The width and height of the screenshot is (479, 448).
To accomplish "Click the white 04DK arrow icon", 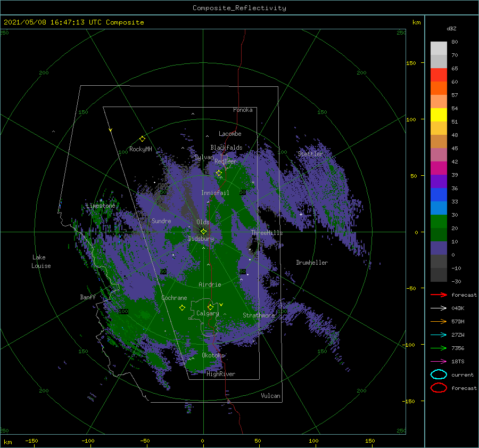I will 439,308.
